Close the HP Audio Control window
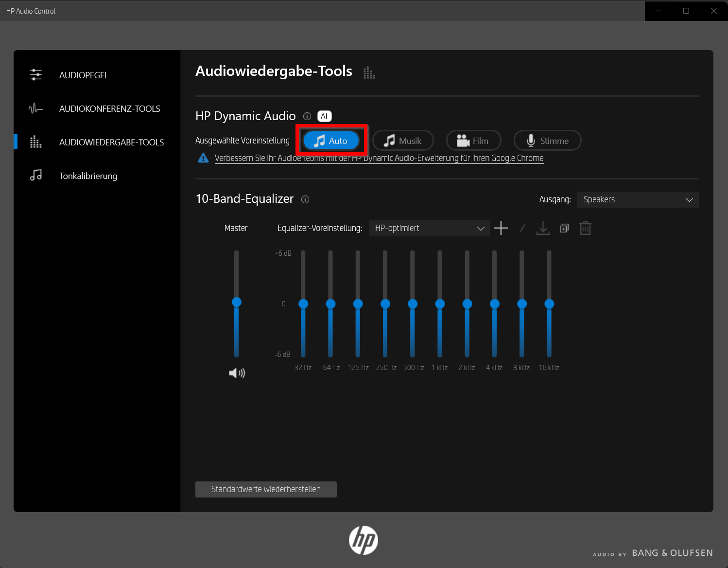Image resolution: width=728 pixels, height=568 pixels. tap(714, 11)
